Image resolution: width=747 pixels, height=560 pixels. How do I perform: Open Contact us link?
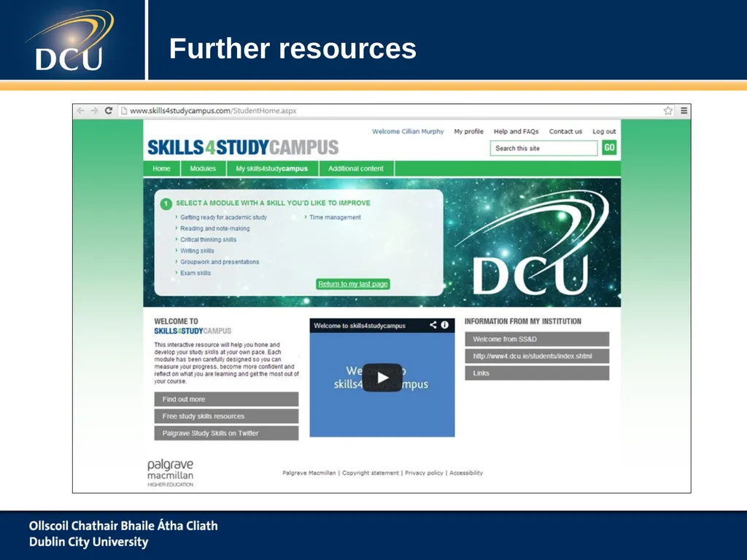pyautogui.click(x=565, y=131)
